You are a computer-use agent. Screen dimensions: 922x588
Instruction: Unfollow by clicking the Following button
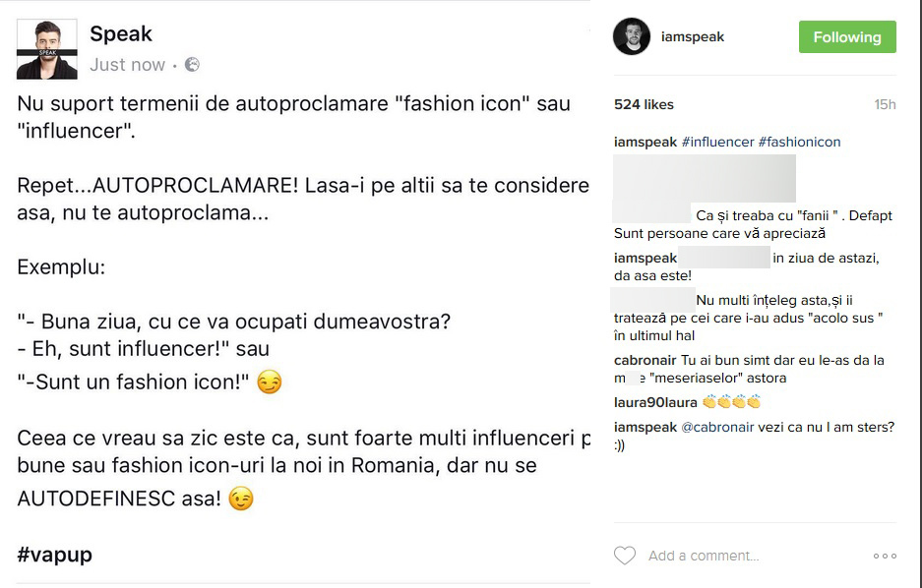(x=847, y=36)
